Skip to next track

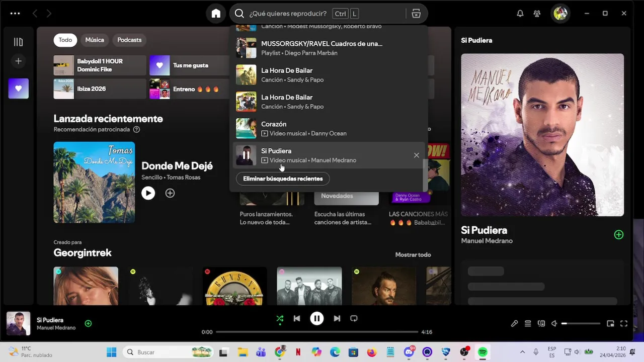click(337, 318)
